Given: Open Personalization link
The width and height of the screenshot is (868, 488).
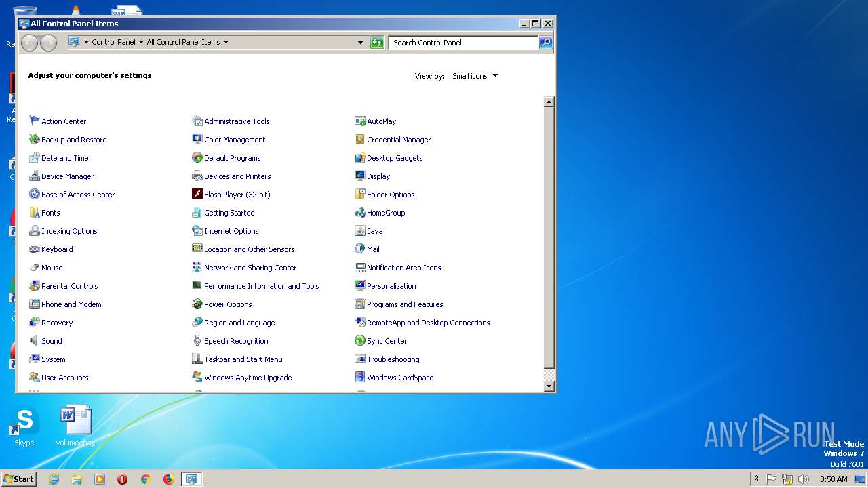Looking at the screenshot, I should click(391, 286).
